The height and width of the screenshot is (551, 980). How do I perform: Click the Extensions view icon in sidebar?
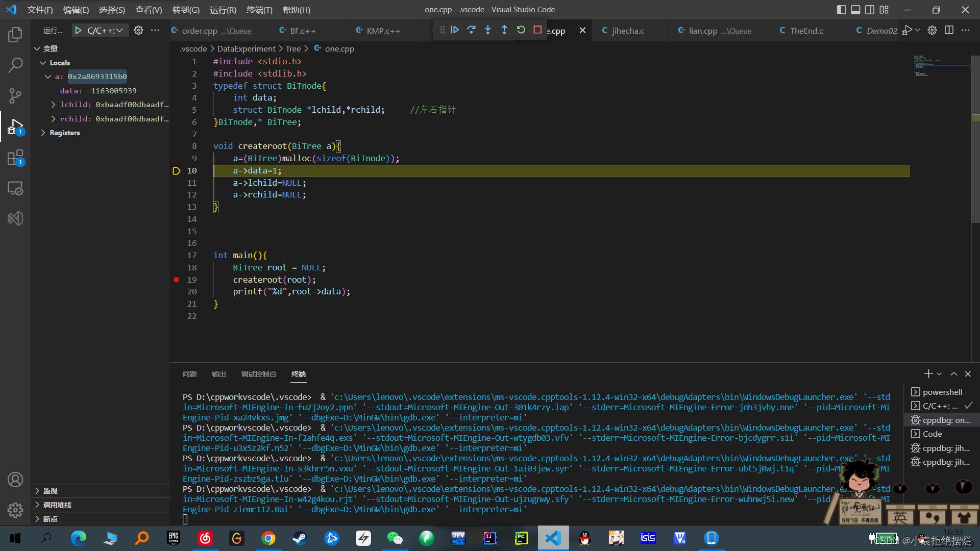(15, 157)
